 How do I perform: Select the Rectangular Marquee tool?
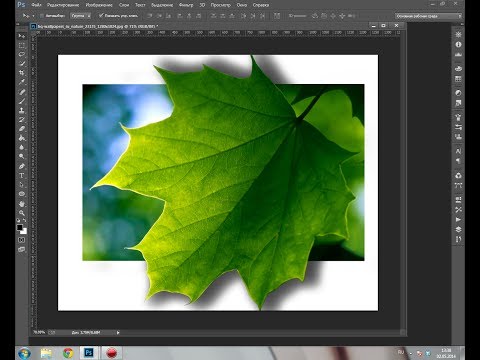pos(22,45)
